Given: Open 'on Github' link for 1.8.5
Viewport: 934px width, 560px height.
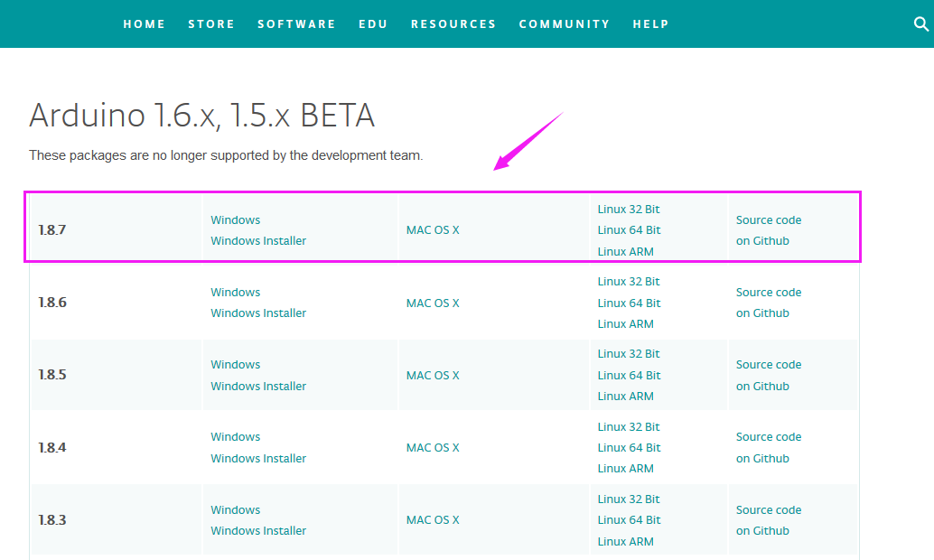Looking at the screenshot, I should tap(762, 386).
